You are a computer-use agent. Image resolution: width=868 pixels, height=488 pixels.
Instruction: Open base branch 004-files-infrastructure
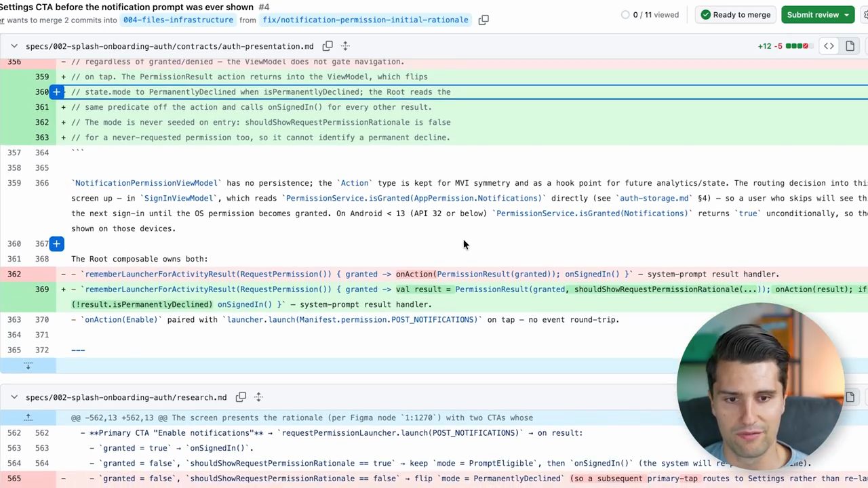178,20
